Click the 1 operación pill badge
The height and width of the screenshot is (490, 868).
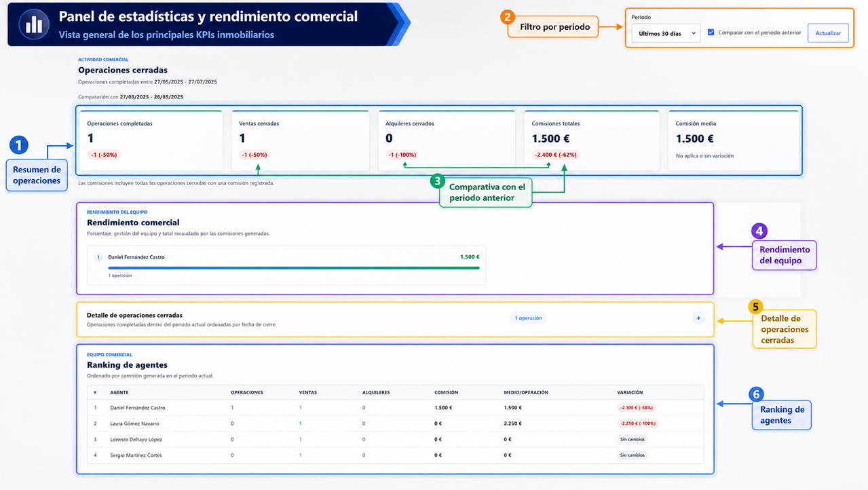pos(527,318)
